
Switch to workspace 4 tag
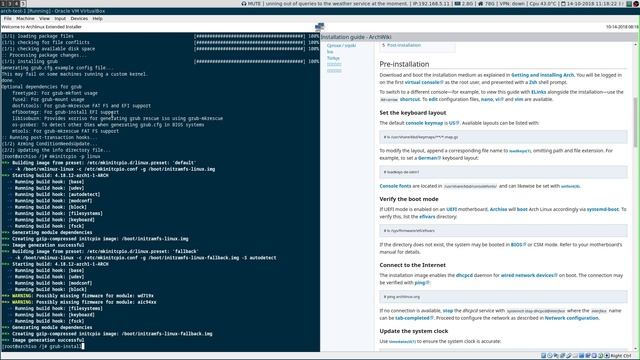click(x=16, y=3)
